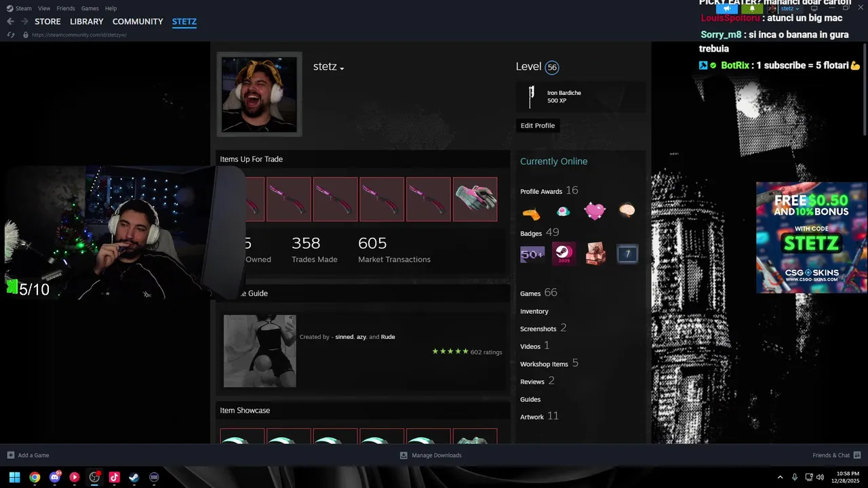The height and width of the screenshot is (488, 868).
Task: View the peach face profile award
Action: pos(627,211)
